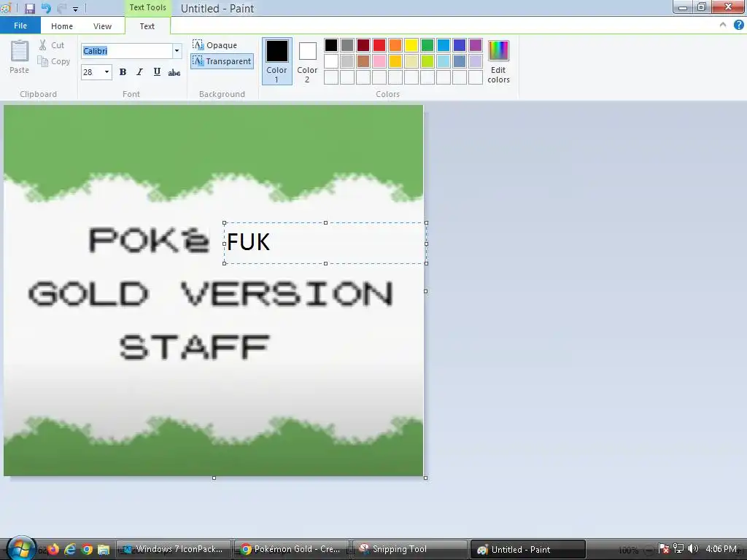
Task: Pick the brown color swatch
Action: pos(363,61)
